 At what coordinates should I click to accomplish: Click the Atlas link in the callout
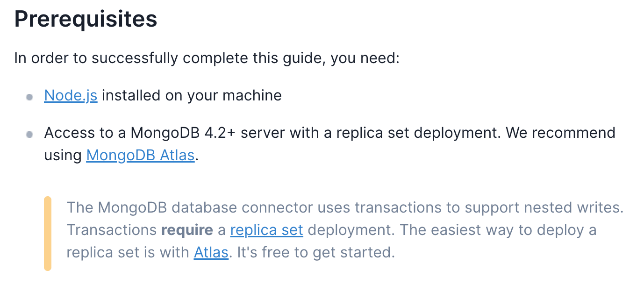click(x=211, y=253)
